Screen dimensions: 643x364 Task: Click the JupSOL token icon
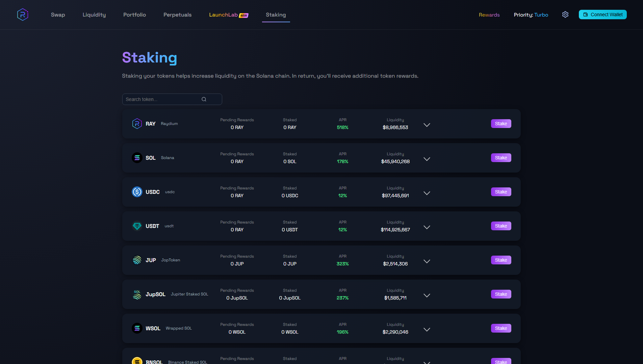coord(137,294)
